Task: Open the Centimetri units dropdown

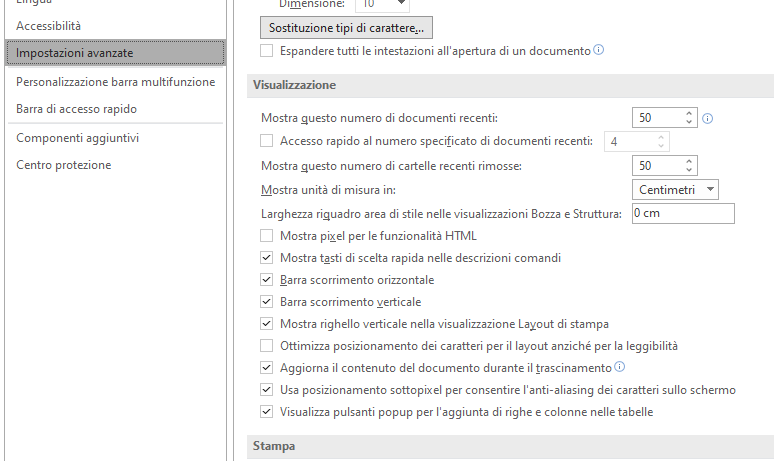Action: click(675, 190)
